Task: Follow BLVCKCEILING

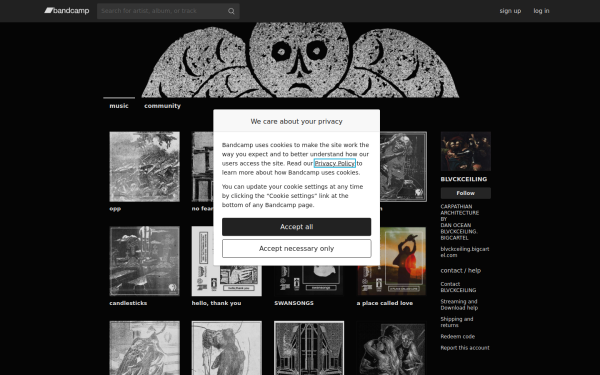Action: (466, 193)
